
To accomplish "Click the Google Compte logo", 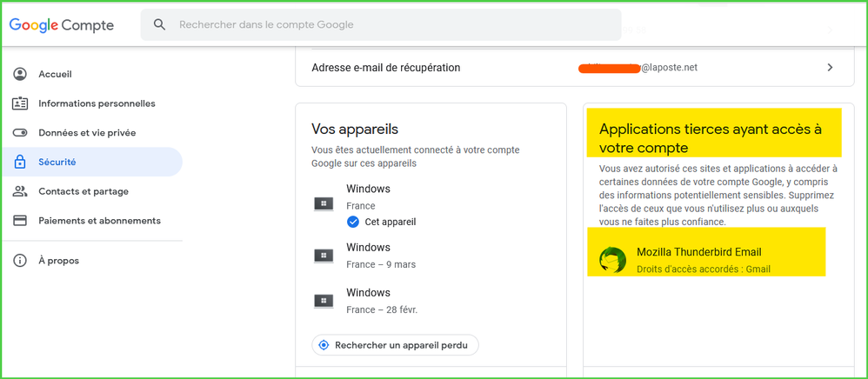I will tap(62, 25).
